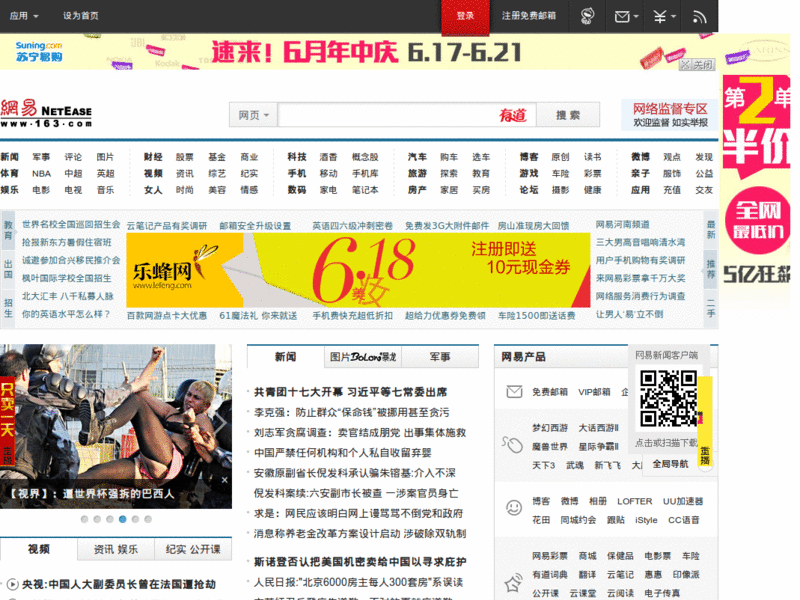
Task: Click the NetEase News client QR code
Action: 666,398
